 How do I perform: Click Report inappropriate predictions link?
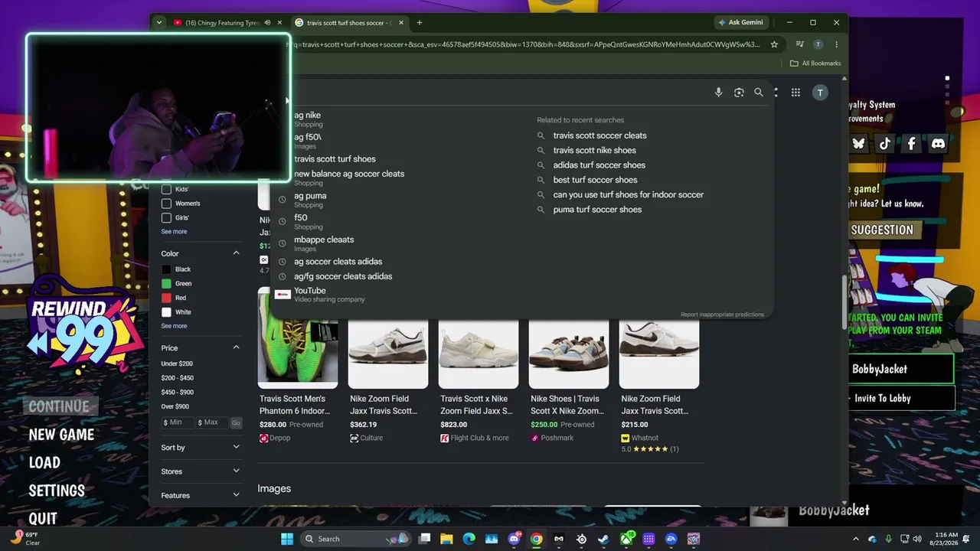pos(722,315)
